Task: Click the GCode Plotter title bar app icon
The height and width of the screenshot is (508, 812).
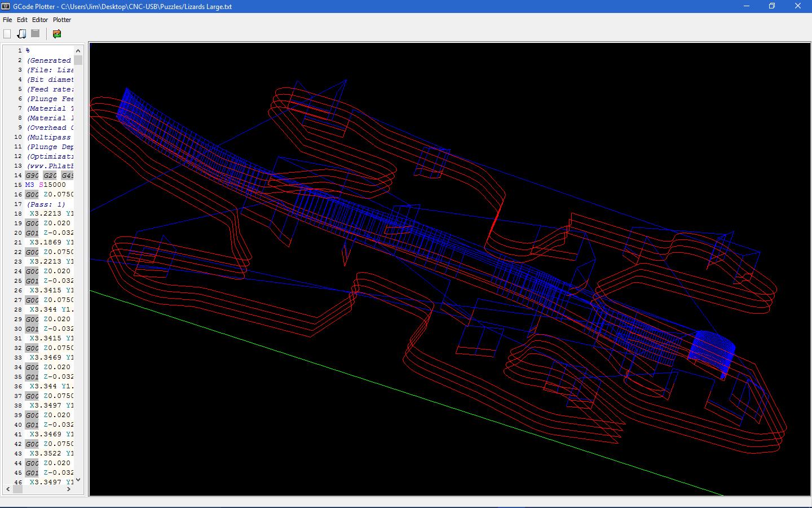Action: coord(6,6)
